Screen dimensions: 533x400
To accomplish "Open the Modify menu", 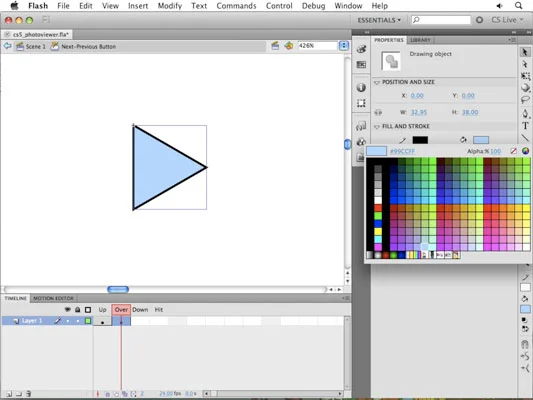I will click(170, 6).
